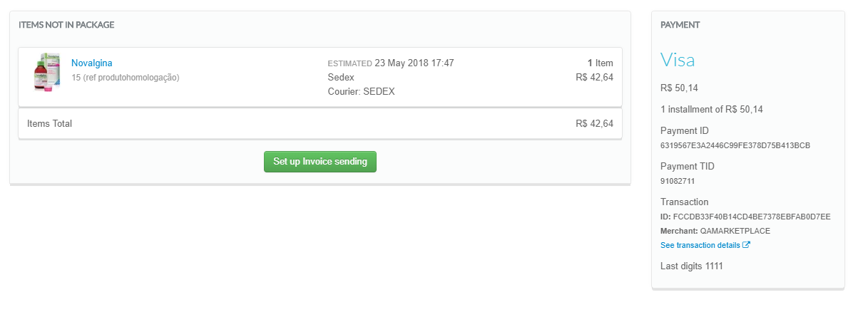This screenshot has height=317, width=868.
Task: Click the Payment ID hash value
Action: point(735,145)
